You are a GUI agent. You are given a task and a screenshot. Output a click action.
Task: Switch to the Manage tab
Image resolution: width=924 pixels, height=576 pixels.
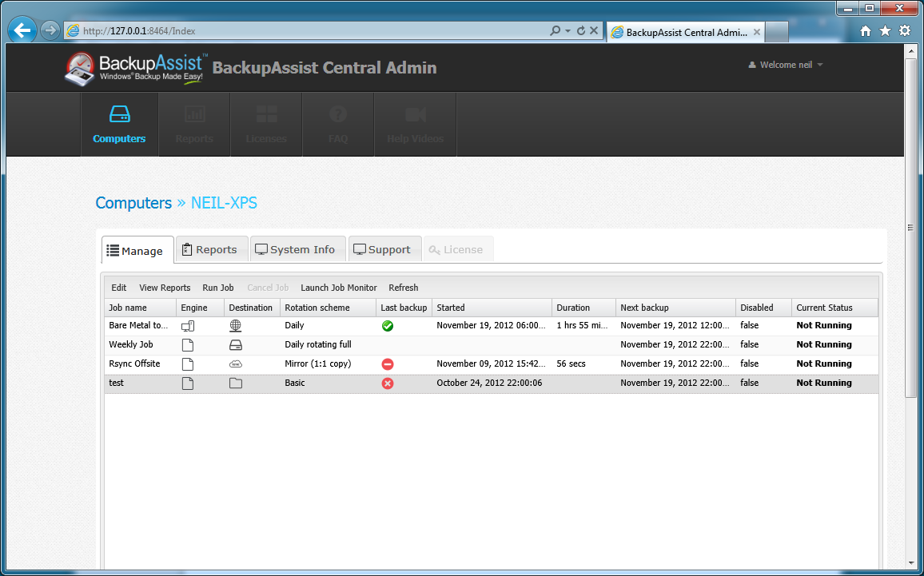pos(137,250)
